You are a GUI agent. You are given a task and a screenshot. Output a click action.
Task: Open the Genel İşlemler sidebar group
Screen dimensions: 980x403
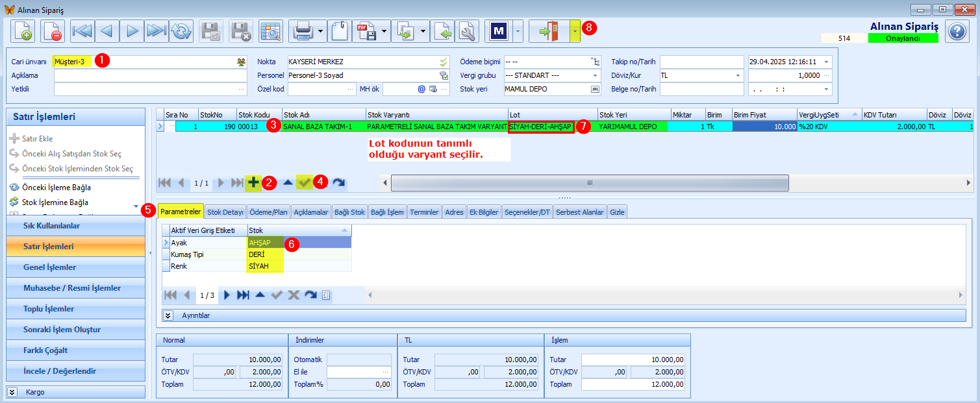click(x=75, y=267)
